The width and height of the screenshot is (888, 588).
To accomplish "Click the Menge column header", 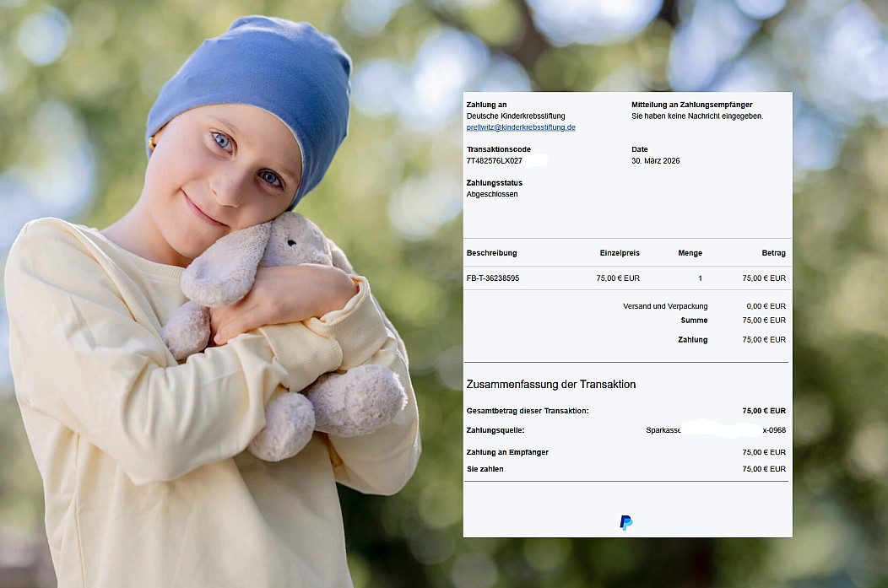I will click(690, 253).
